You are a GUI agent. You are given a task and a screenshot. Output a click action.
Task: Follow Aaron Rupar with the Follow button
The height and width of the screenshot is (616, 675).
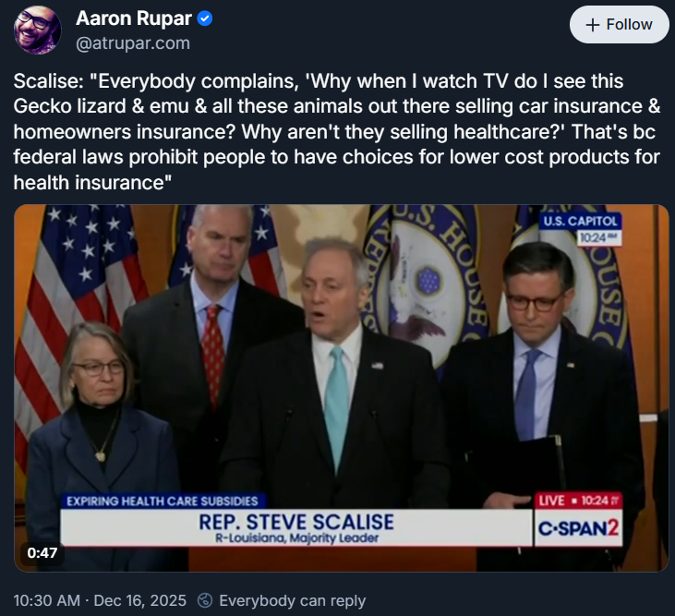(x=619, y=25)
